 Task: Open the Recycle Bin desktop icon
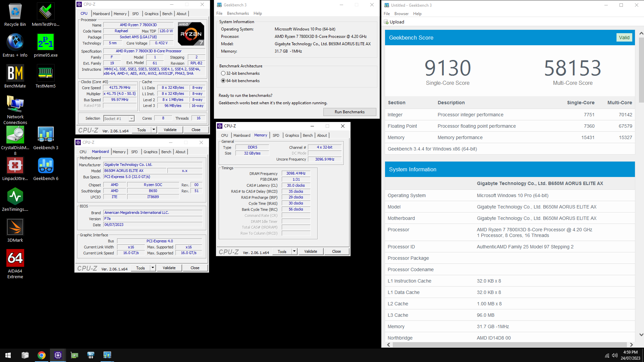(15, 15)
